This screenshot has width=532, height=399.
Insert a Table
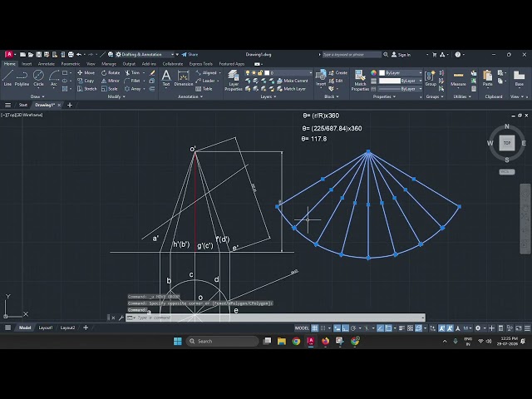point(204,89)
